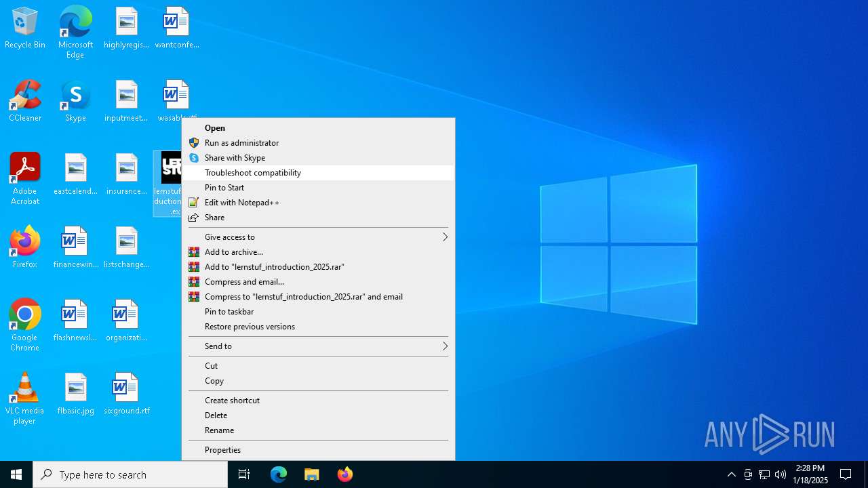This screenshot has width=868, height=488.
Task: Open the Windows Start menu
Action: (x=16, y=474)
